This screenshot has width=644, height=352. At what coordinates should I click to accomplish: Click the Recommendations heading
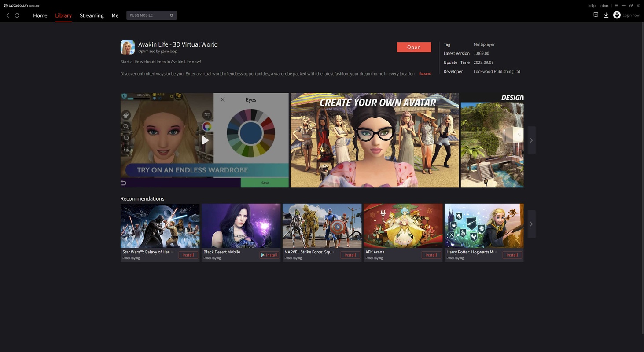tap(142, 199)
